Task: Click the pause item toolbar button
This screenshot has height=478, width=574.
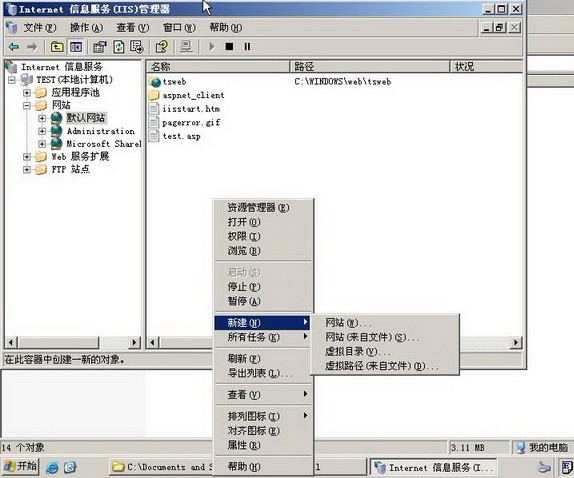Action: click(x=247, y=46)
